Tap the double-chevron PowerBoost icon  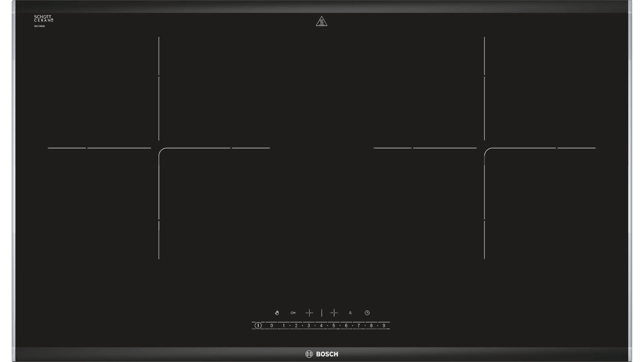(x=350, y=313)
